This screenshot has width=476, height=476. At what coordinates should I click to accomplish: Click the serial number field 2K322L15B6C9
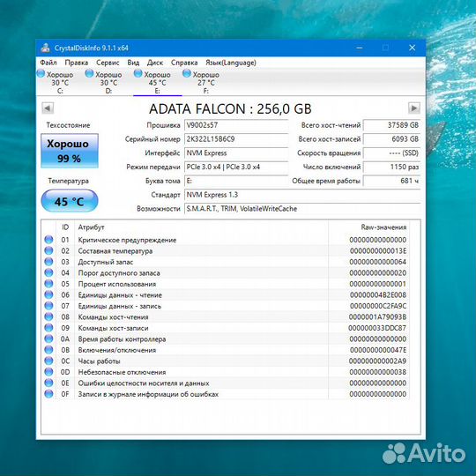tap(236, 139)
